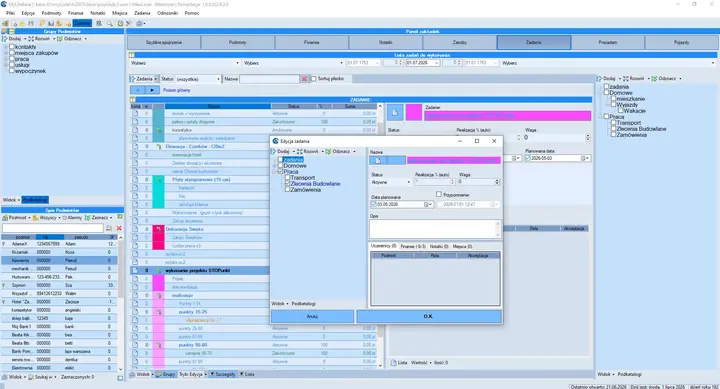Click the O.K. button in dialog
Screen dimensions: 720x389
click(429, 316)
